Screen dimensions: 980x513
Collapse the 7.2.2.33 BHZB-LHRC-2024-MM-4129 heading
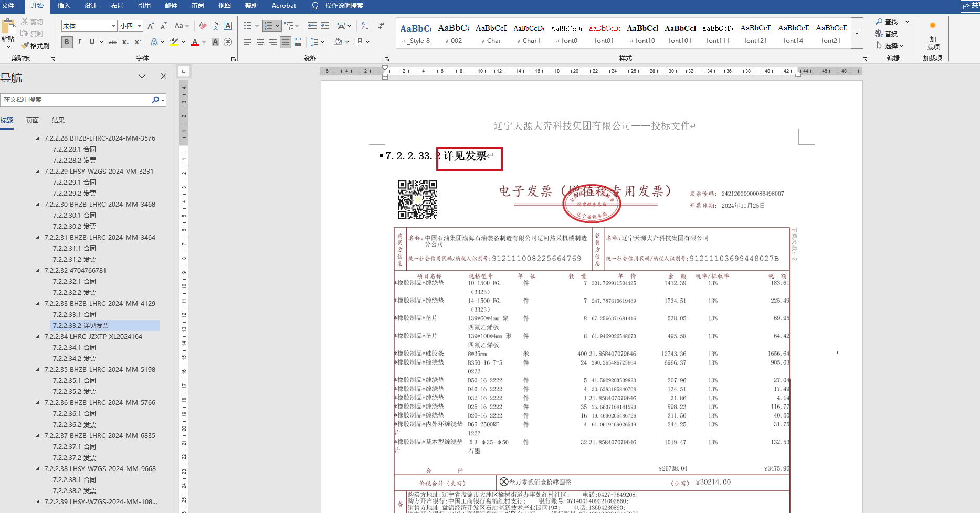point(38,303)
